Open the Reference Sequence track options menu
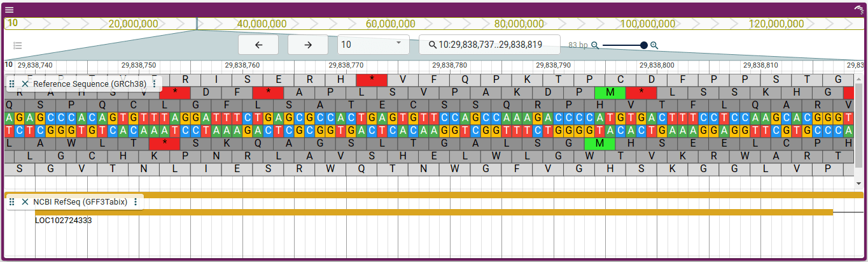 154,84
